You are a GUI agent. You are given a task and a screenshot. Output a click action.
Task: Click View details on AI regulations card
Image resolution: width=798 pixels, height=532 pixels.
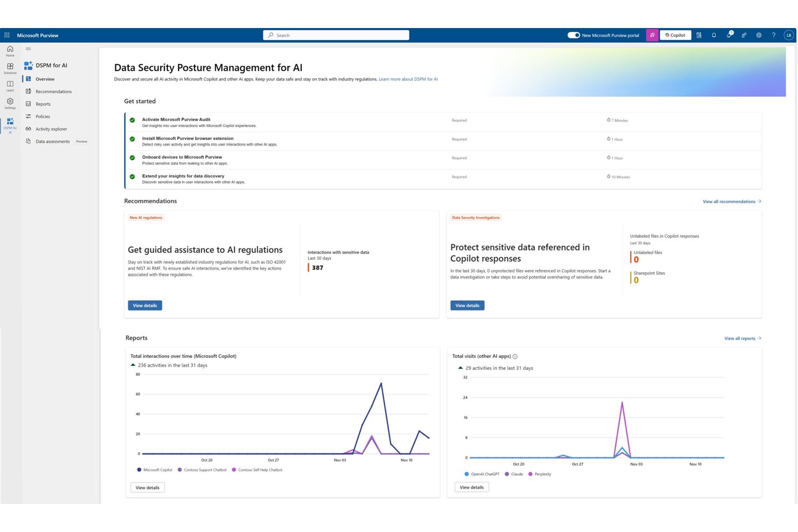[145, 306]
